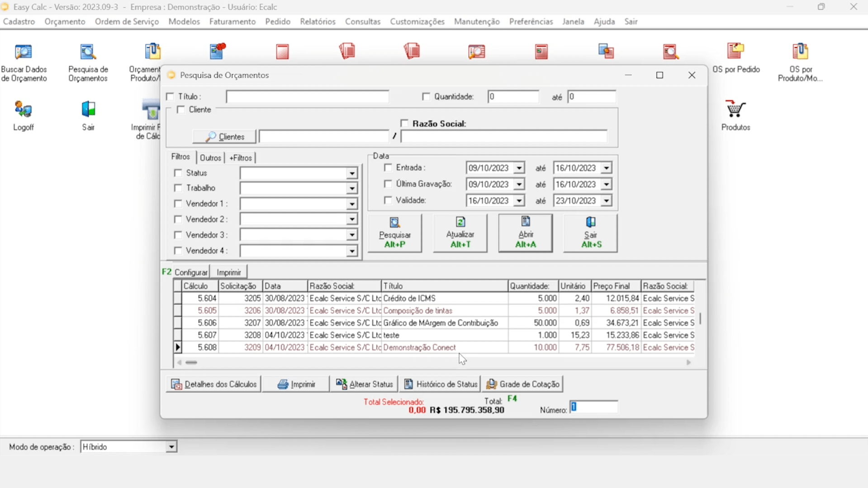Screen dimensions: 868x488
Task: Open the Faturamento menu
Action: pos(232,22)
